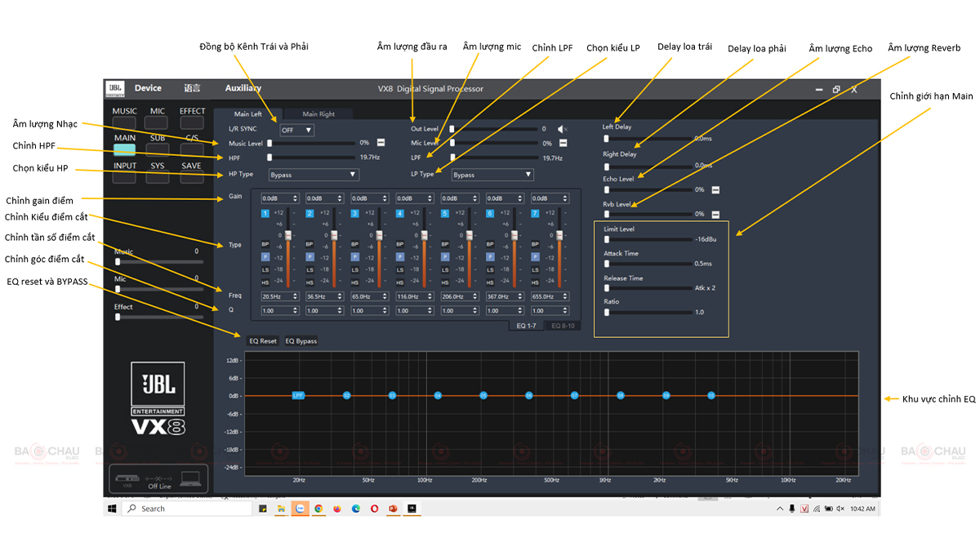The width and height of the screenshot is (980, 551).
Task: Switch to the Main Right tab
Action: [318, 114]
